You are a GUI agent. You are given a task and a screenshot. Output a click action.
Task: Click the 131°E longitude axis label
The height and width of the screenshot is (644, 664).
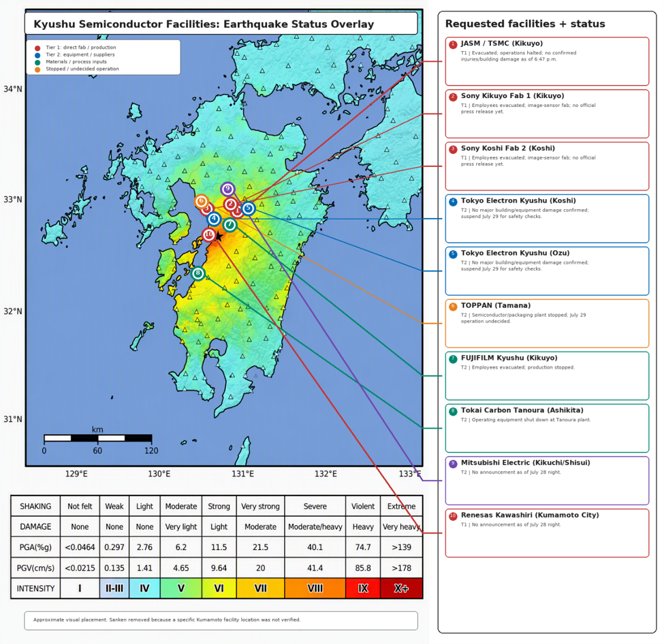242,474
